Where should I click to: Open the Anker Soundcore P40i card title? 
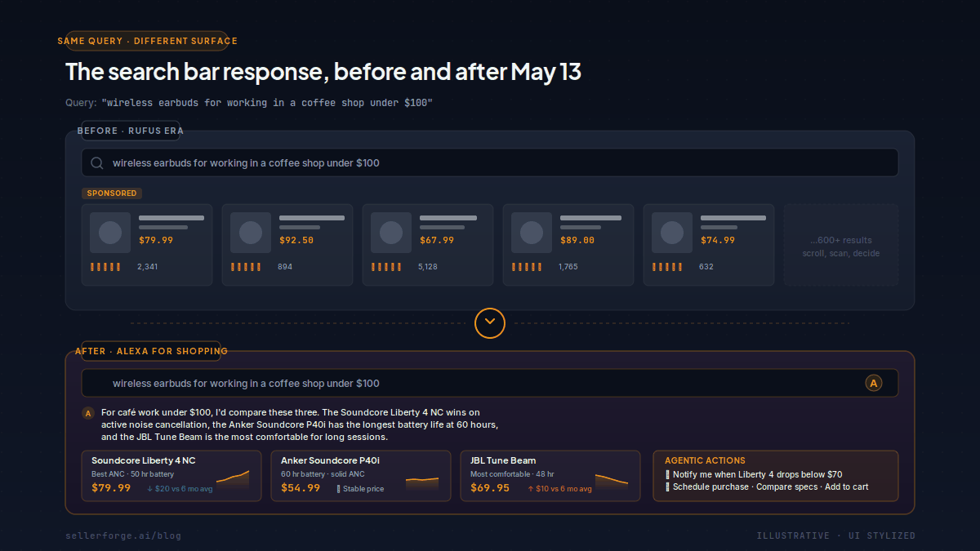tap(330, 460)
